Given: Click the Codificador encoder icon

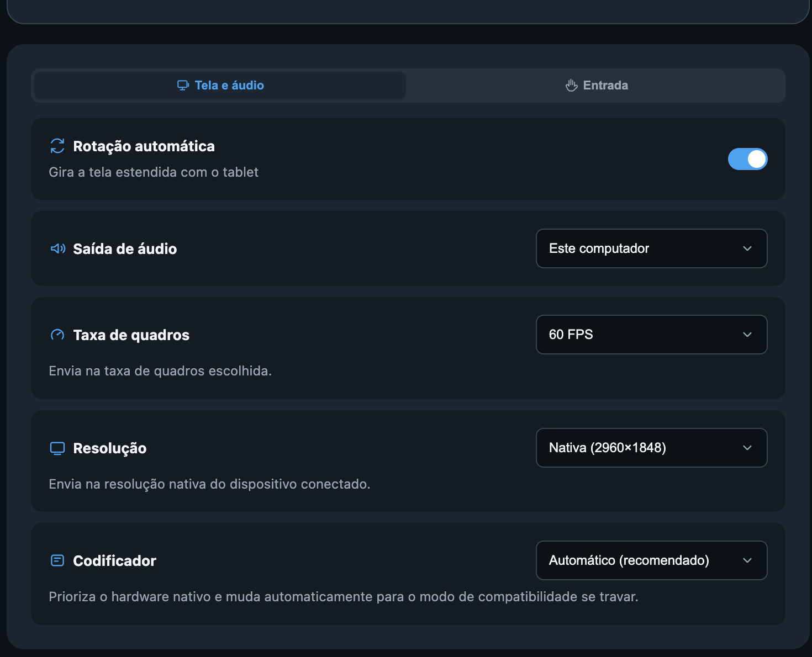Looking at the screenshot, I should (x=57, y=560).
